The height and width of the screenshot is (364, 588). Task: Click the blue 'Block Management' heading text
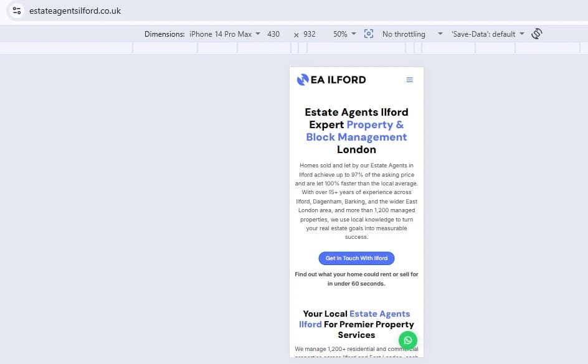tap(356, 137)
